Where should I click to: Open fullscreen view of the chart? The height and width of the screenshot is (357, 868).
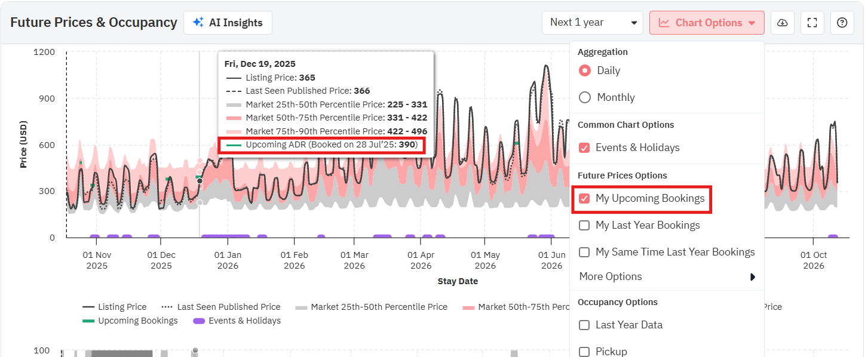pyautogui.click(x=812, y=23)
